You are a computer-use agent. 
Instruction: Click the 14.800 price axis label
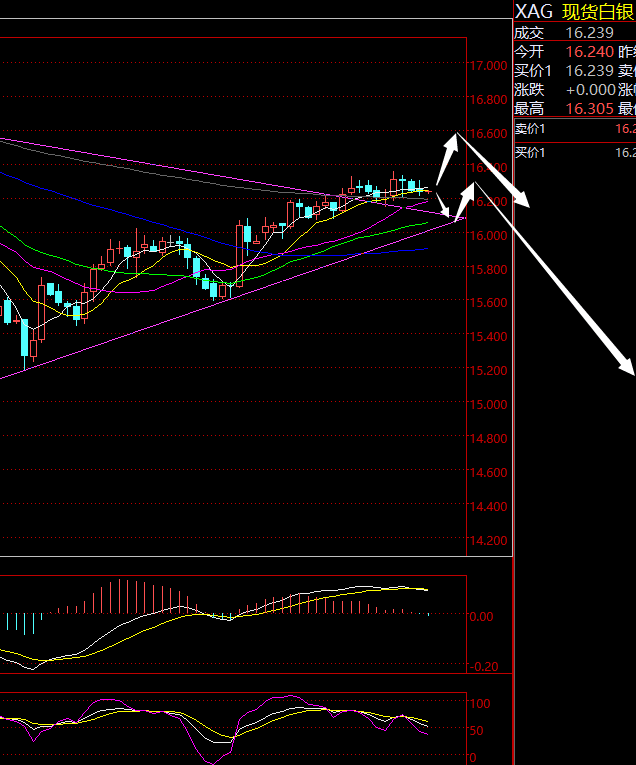488,439
